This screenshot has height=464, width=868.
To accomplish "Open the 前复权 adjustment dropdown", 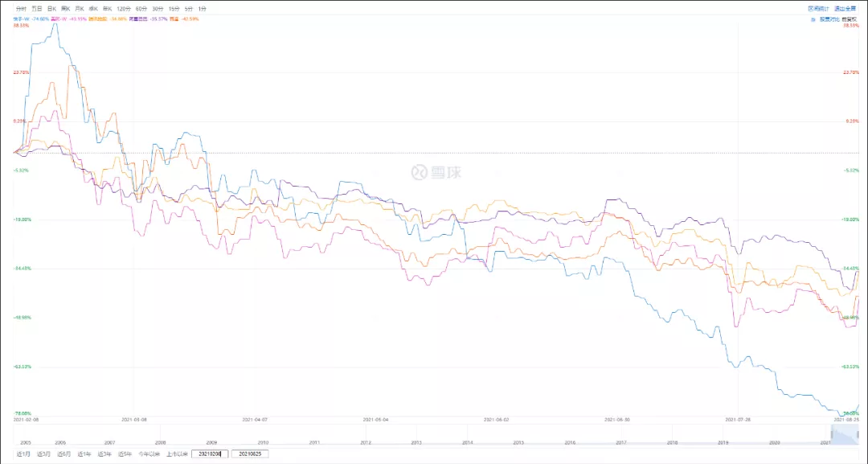I will [x=849, y=17].
